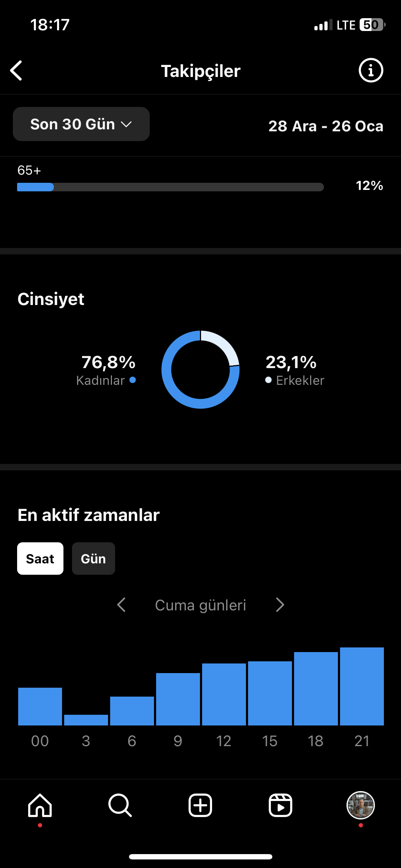Open the profile avatar in the bottom bar
Image resolution: width=401 pixels, height=868 pixels.
point(361,805)
